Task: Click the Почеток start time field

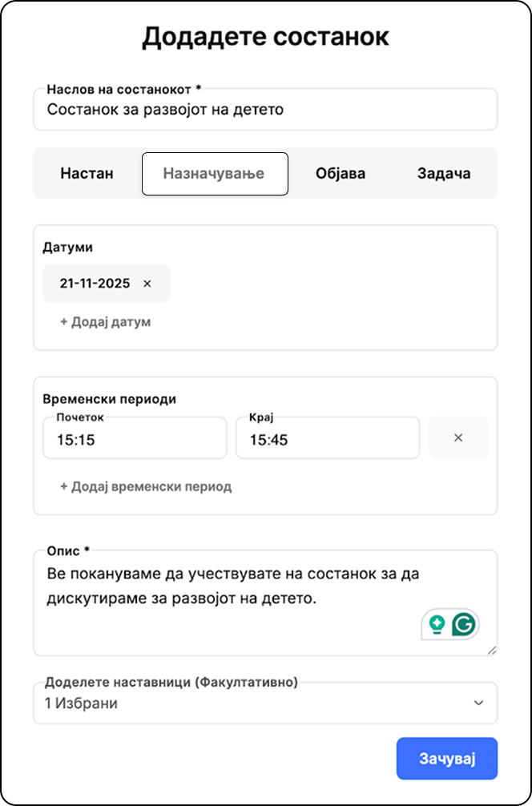Action: (135, 439)
